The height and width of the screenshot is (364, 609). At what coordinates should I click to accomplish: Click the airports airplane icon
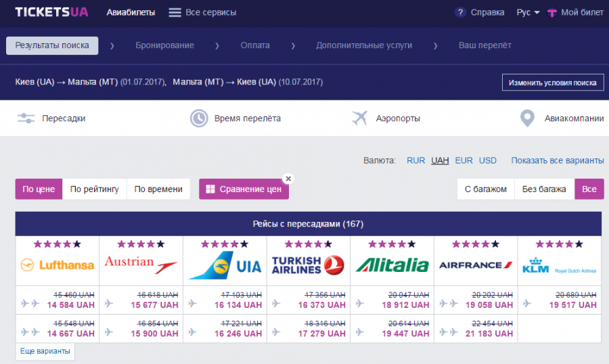coord(359,118)
